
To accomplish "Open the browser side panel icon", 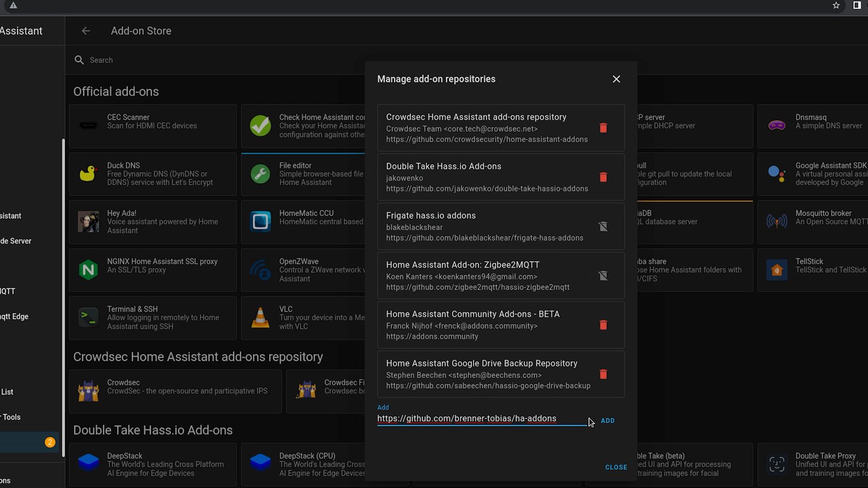I will point(857,5).
